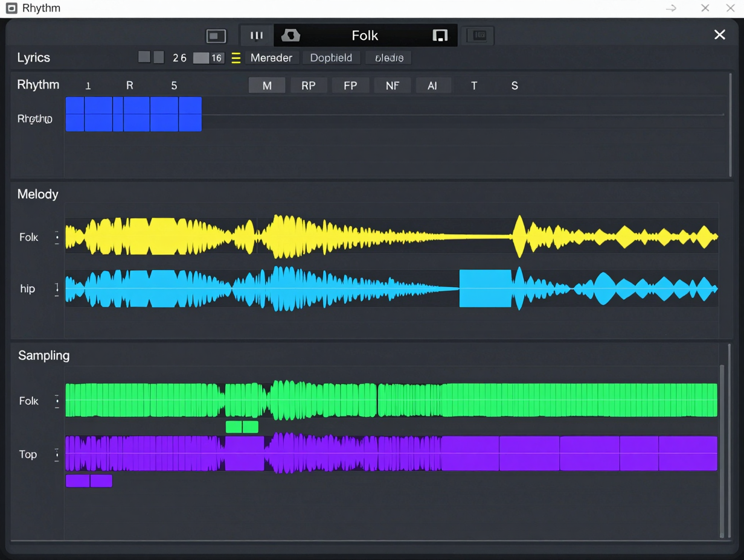Open the Top sampling track options
The image size is (744, 560).
(x=57, y=454)
